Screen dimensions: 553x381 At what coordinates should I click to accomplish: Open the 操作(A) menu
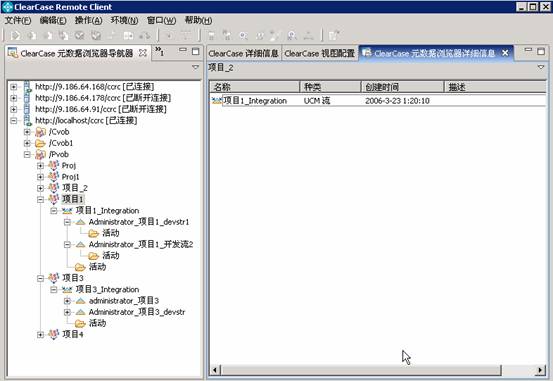(89, 20)
